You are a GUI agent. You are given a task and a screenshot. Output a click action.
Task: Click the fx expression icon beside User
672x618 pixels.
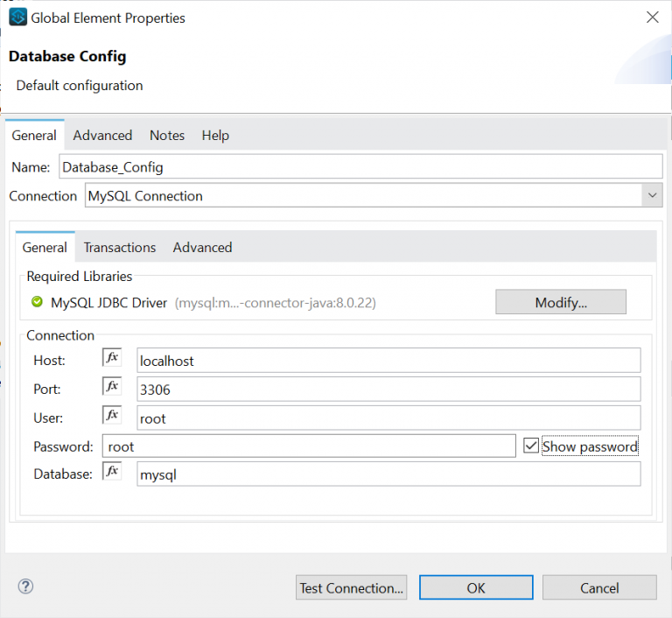click(112, 417)
